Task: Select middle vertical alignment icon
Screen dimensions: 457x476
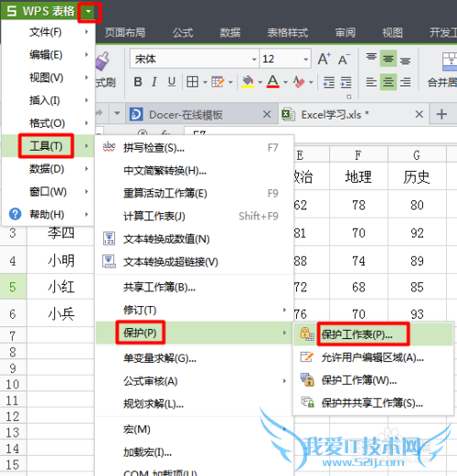Action: click(388, 58)
